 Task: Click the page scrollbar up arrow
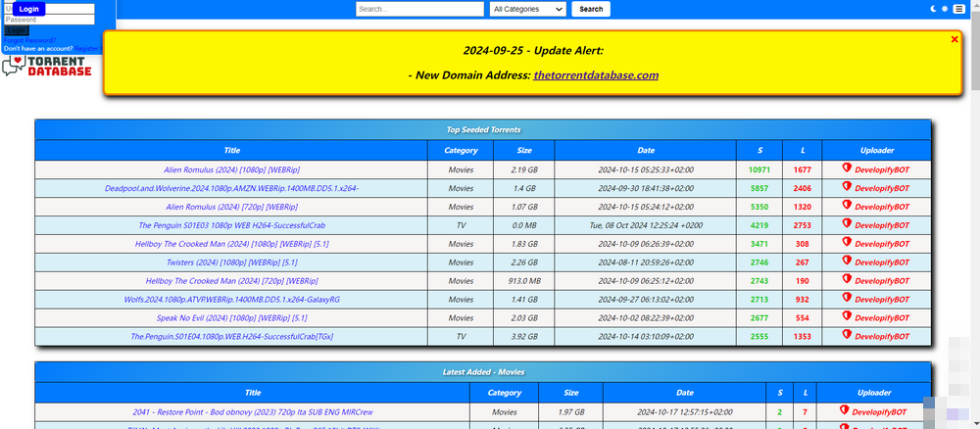point(976,4)
